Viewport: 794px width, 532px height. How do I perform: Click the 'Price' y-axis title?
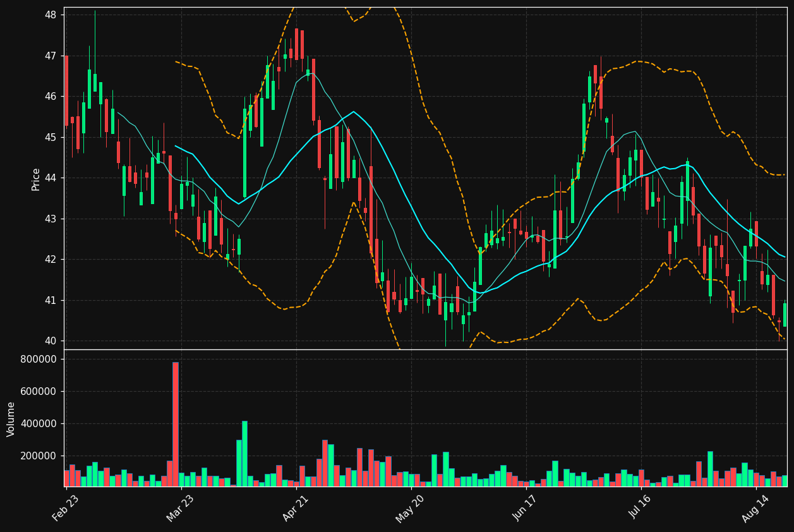[x=36, y=179]
